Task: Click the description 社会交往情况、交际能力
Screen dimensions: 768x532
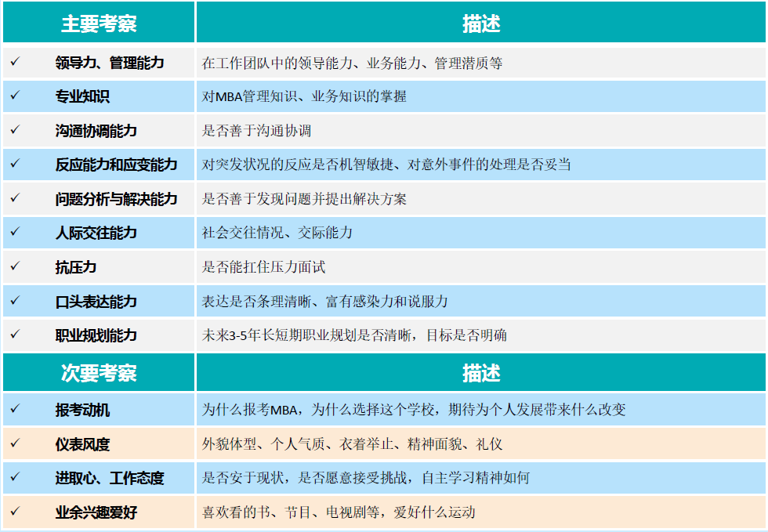Action: 277,233
